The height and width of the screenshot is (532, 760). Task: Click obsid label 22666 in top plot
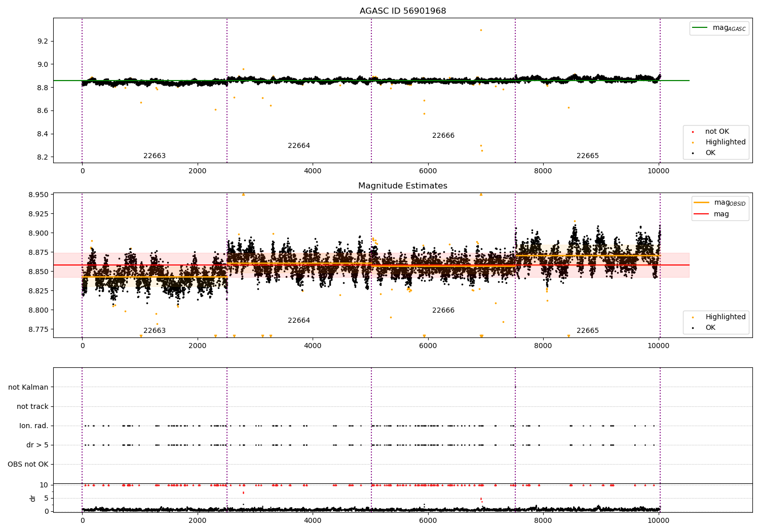pos(443,136)
